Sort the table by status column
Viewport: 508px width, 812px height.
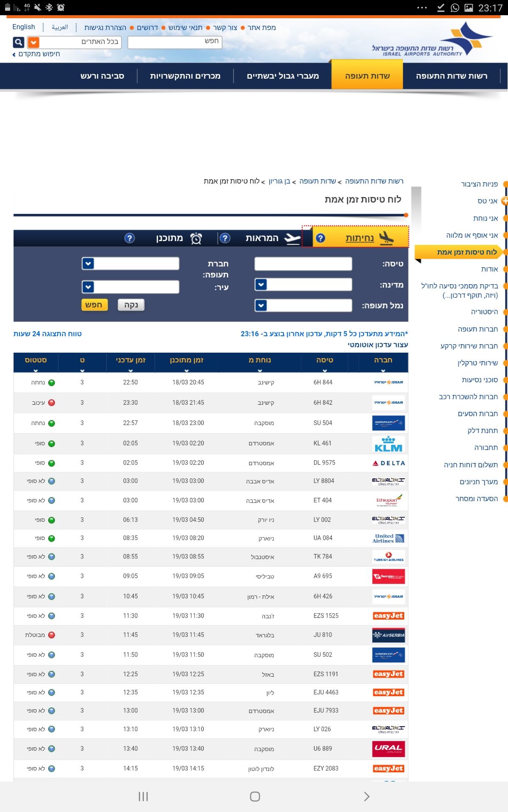click(x=36, y=363)
